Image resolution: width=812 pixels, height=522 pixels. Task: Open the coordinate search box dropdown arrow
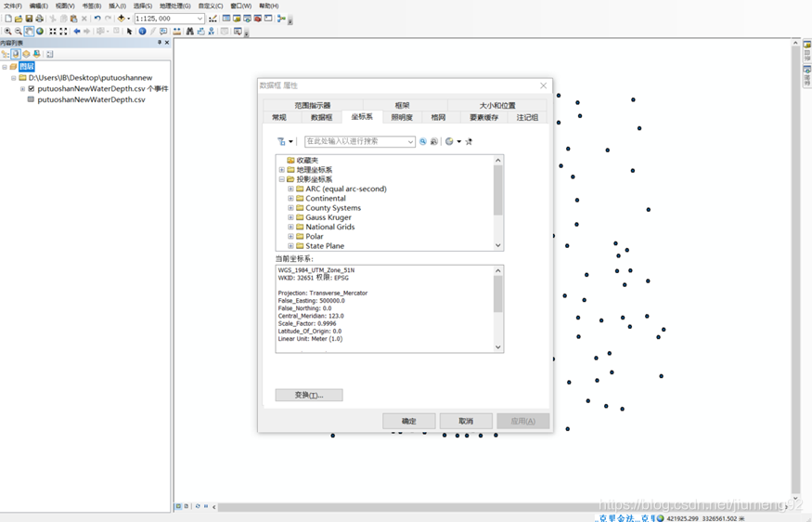[410, 141]
